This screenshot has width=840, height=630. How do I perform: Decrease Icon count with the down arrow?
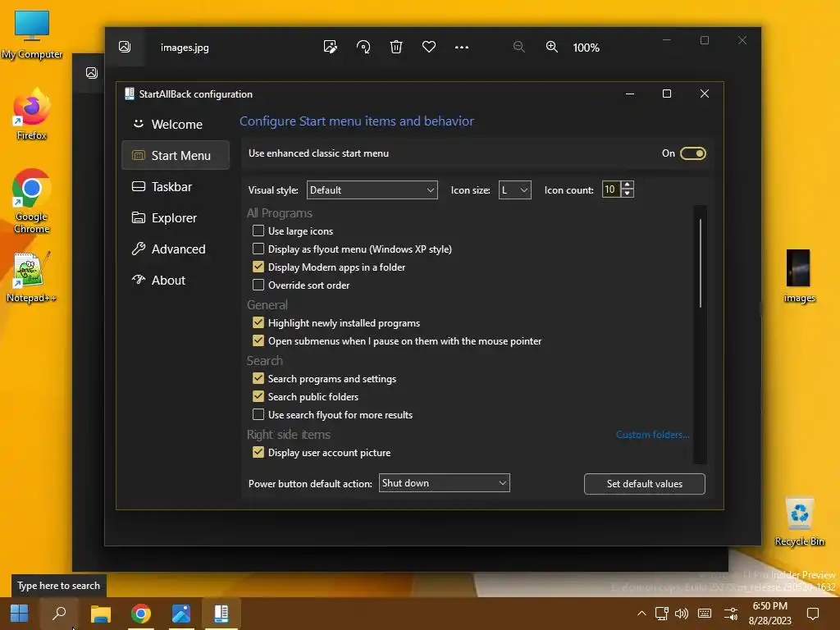coord(628,194)
